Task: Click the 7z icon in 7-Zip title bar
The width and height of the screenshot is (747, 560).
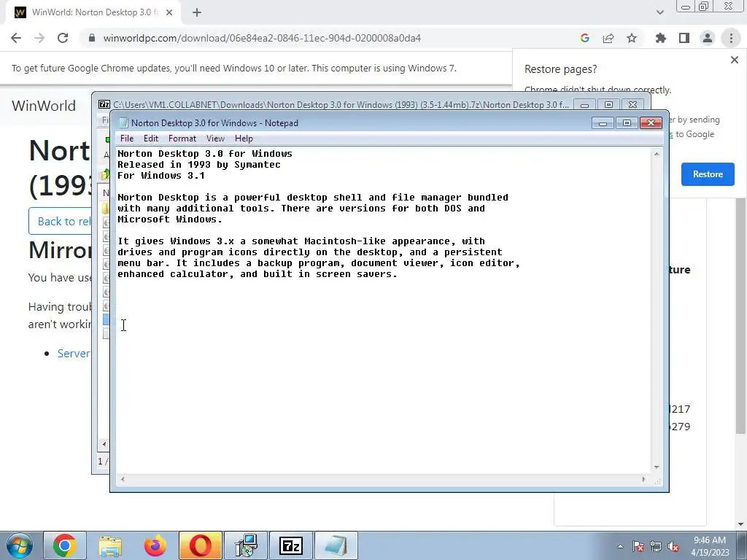Action: 104,105
